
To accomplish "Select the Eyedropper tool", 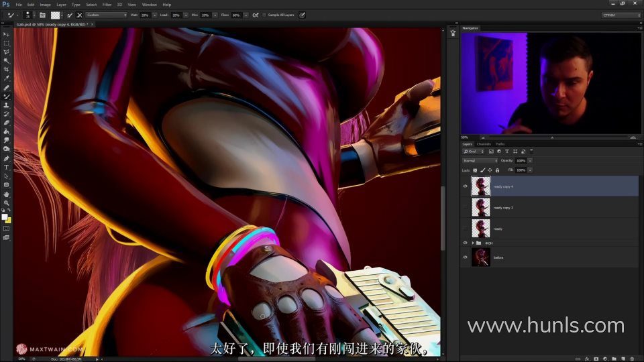I will [6, 78].
